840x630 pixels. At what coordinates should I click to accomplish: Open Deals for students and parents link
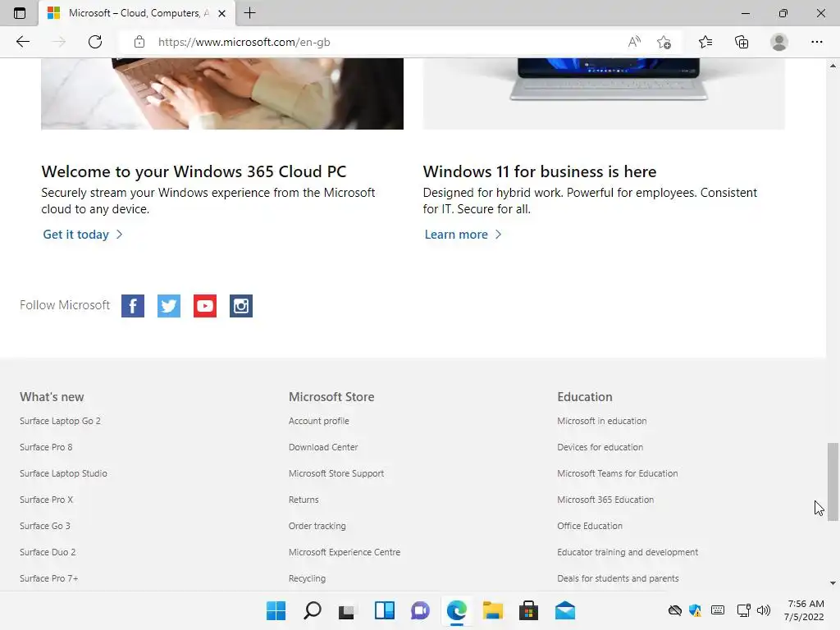coord(618,578)
